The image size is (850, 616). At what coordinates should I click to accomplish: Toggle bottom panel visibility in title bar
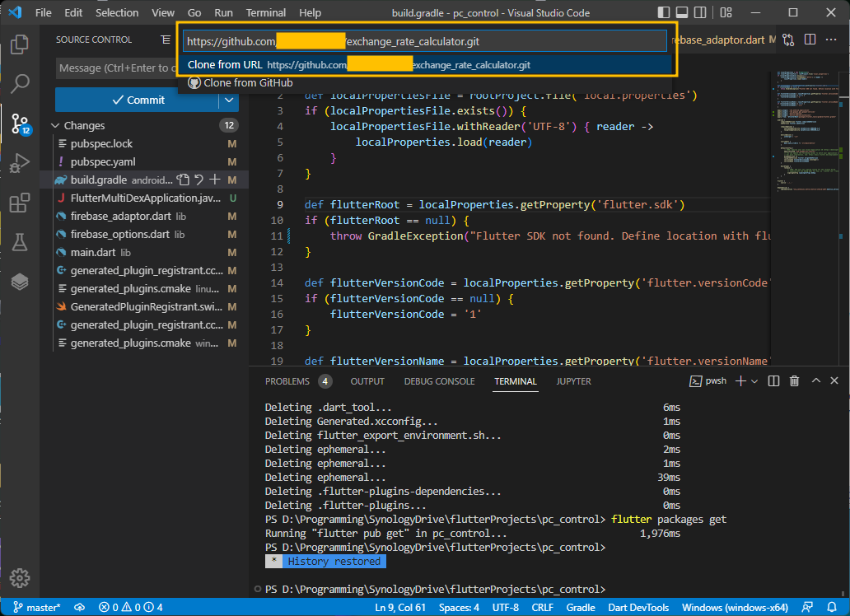(682, 12)
